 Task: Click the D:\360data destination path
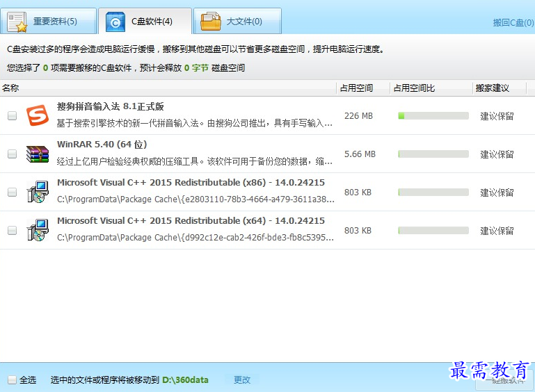[185, 379]
